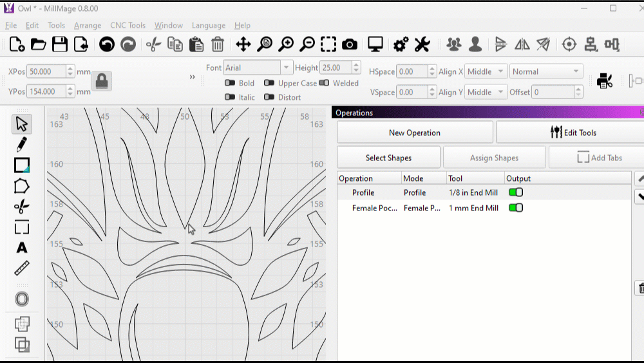The height and width of the screenshot is (363, 644).
Task: Open the Arrange menu
Action: (x=88, y=25)
